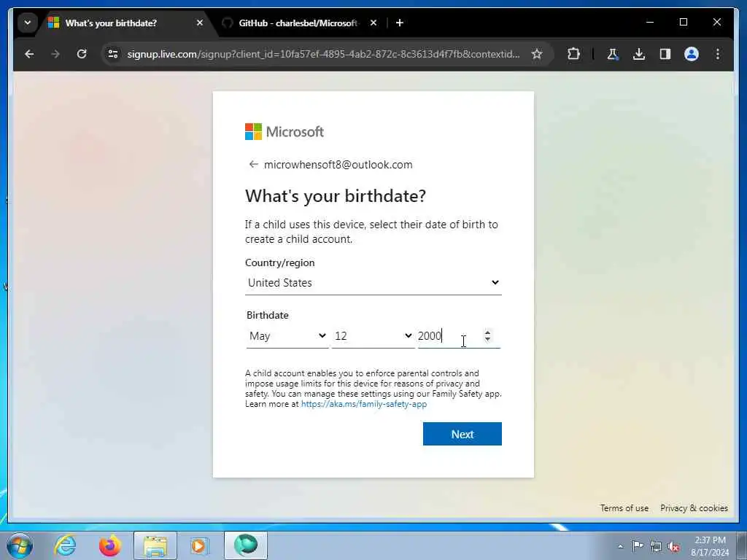Open Chrome Labs flask icon
Screen dimensions: 747x560
613,54
